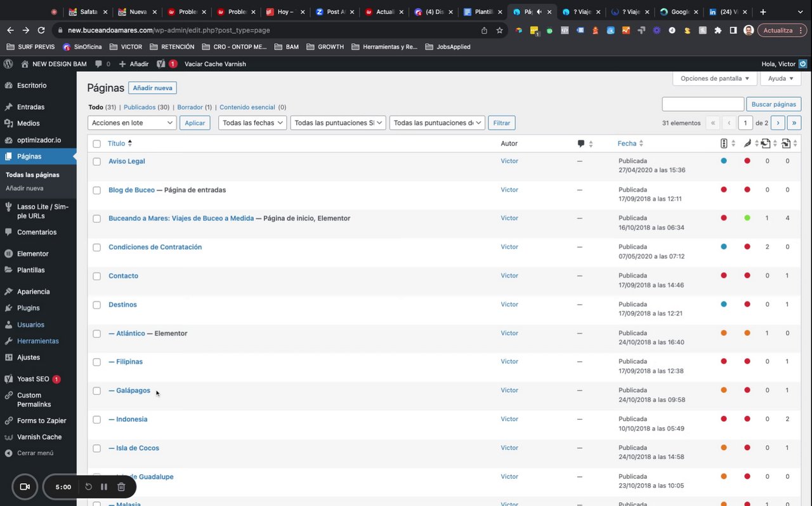Open the Chrome tab search chevron
812x506 pixels.
801,11
